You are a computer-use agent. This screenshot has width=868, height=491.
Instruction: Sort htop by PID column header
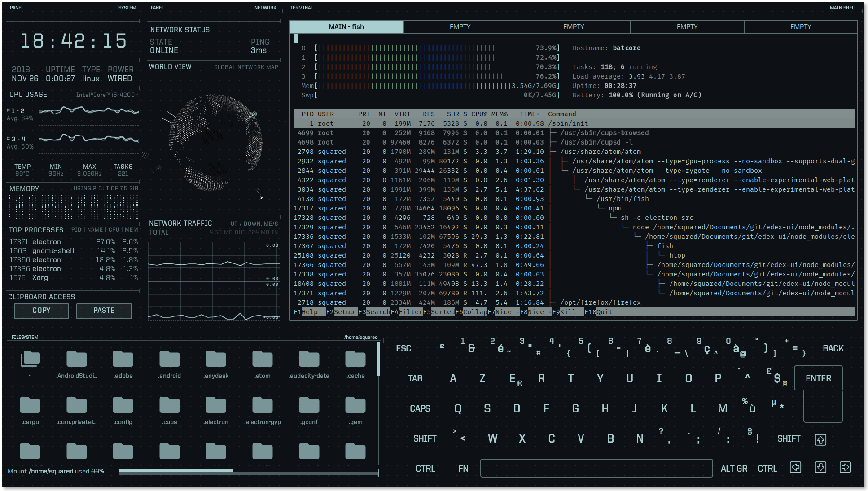307,114
